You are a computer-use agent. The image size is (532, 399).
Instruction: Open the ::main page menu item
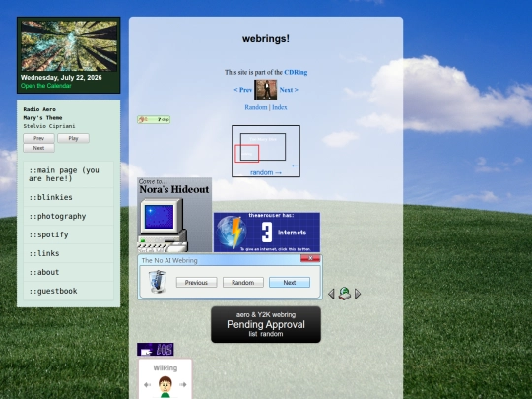(69, 174)
